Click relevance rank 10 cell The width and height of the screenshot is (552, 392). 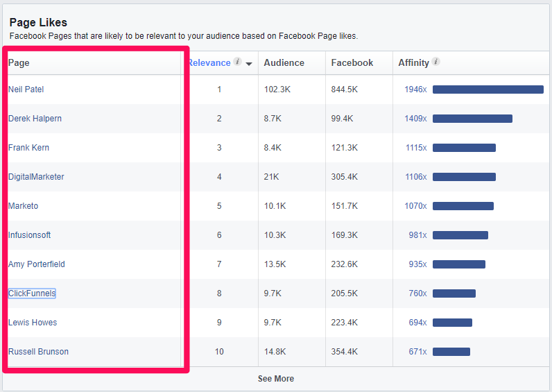click(x=219, y=352)
